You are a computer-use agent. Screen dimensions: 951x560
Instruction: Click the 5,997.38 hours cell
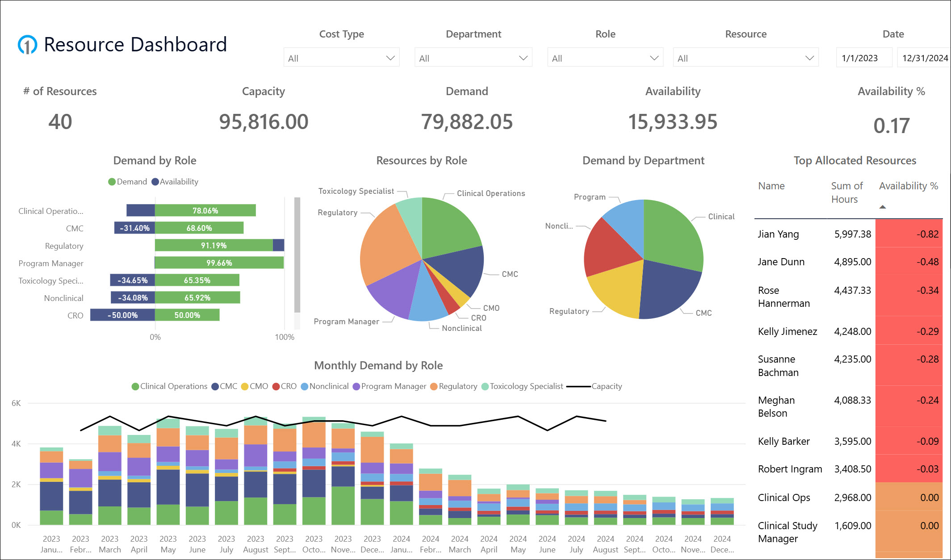852,234
